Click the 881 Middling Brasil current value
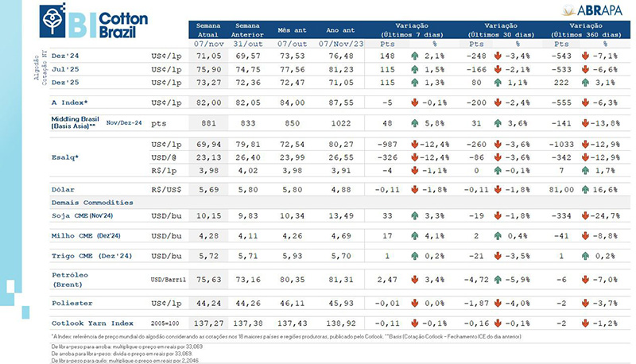The image size is (636, 364). coord(208,123)
